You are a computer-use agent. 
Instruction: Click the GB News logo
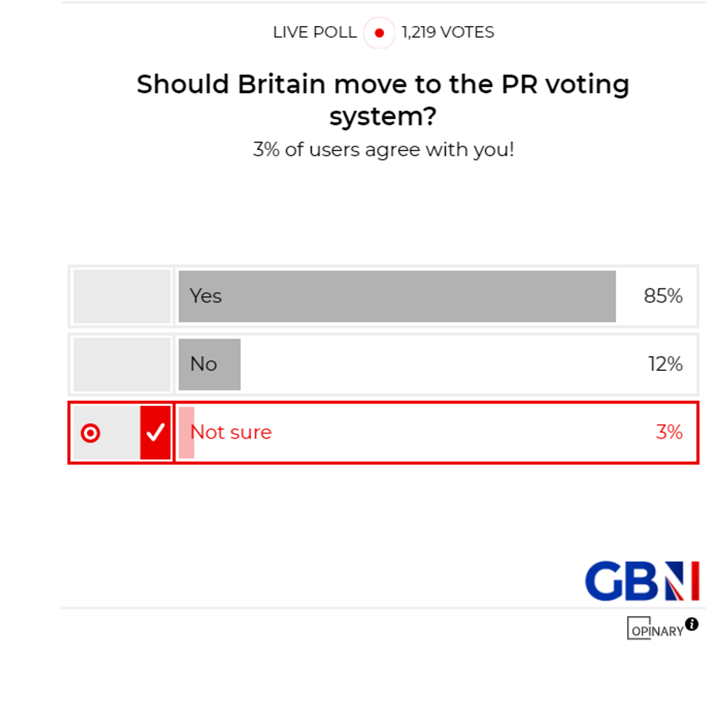pyautogui.click(x=640, y=582)
